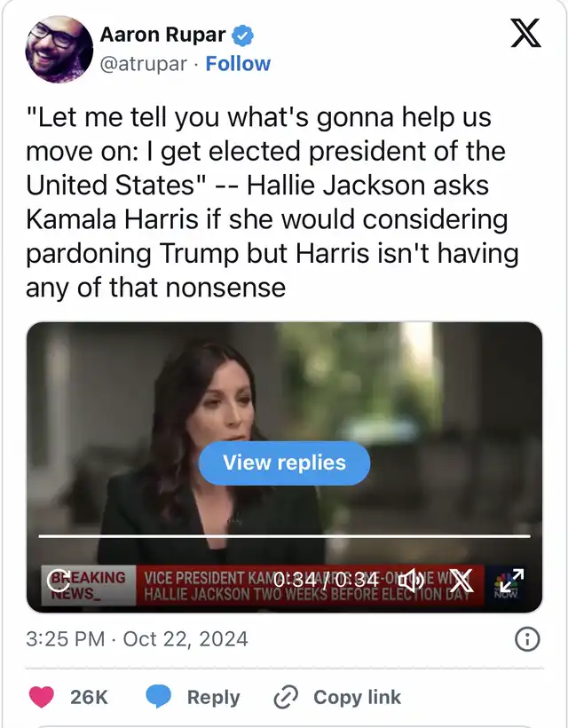
Task: Click the 26K likes count
Action: click(x=89, y=697)
